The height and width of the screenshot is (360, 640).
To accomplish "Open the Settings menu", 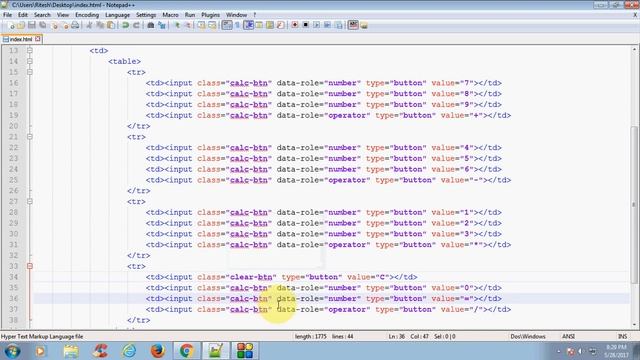I will pos(146,15).
